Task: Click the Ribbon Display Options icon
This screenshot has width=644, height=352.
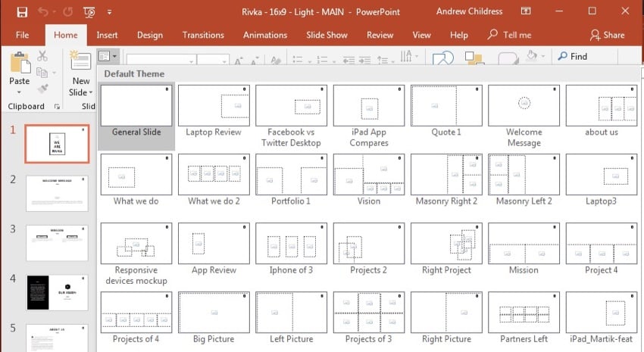Action: tap(526, 11)
